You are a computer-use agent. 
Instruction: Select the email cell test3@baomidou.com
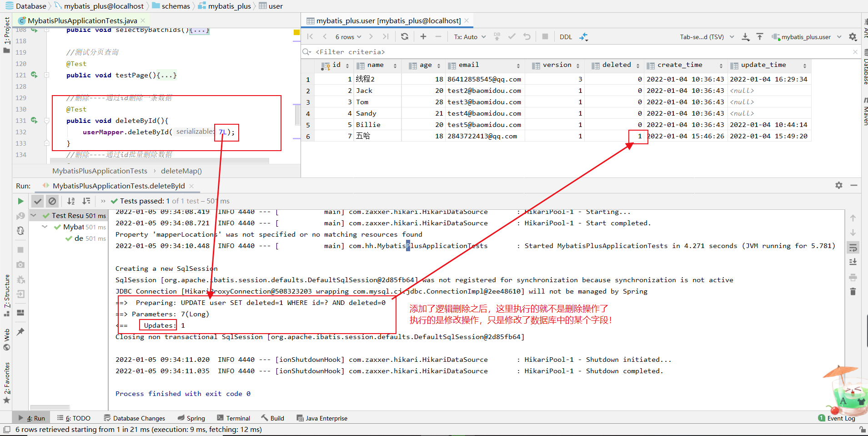(x=484, y=102)
